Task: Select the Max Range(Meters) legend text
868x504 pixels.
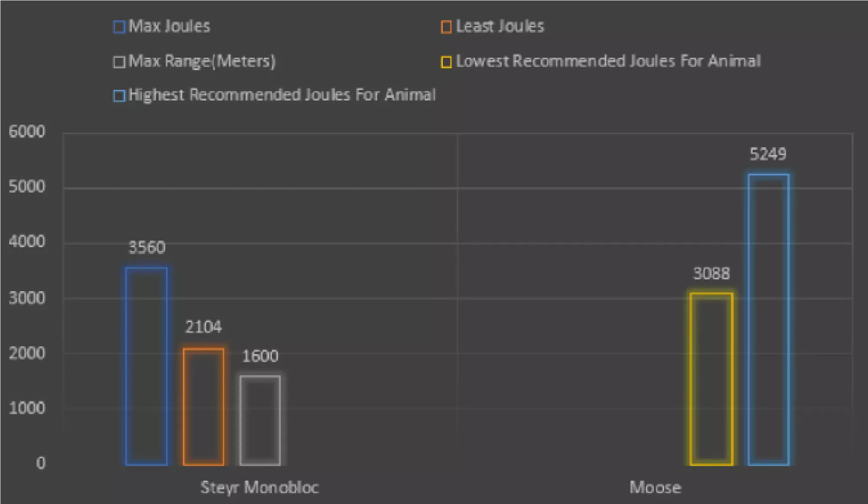Action: click(202, 61)
